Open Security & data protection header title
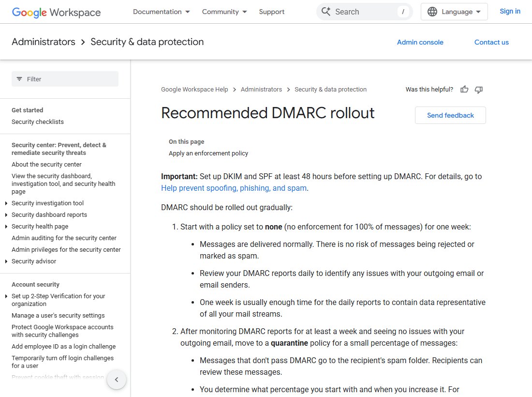532x397 pixels. click(147, 42)
